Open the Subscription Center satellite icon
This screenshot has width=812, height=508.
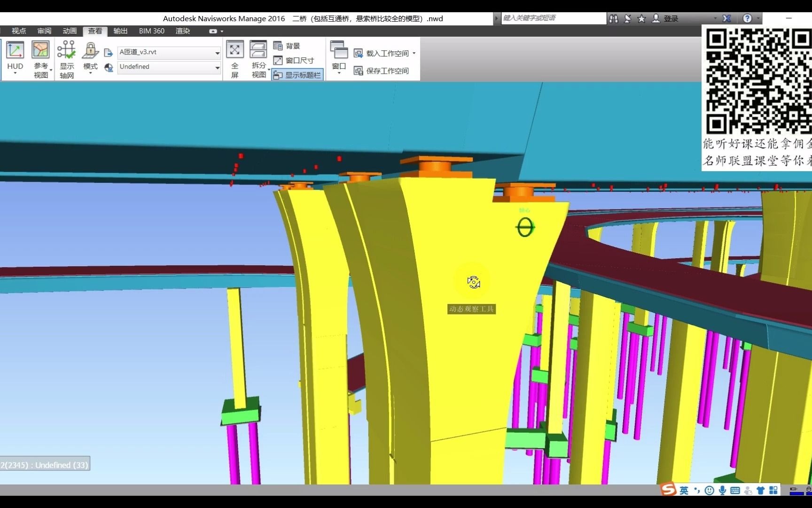tap(627, 18)
